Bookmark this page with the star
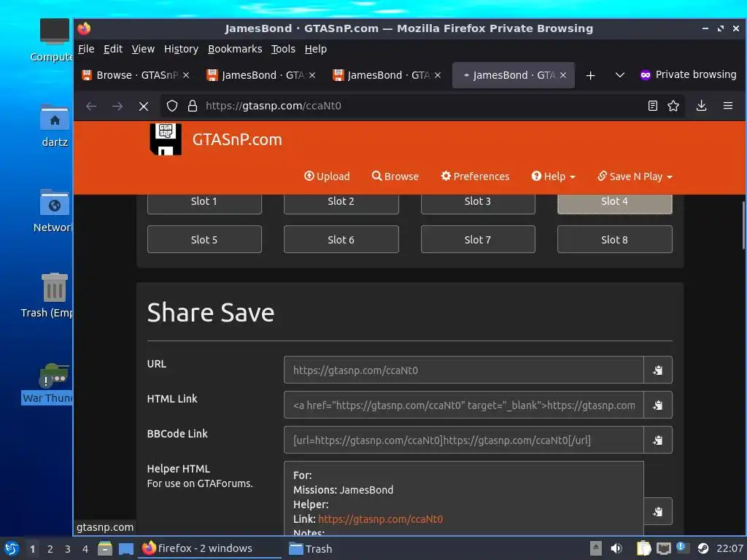Viewport: 747px width, 560px height. (673, 106)
